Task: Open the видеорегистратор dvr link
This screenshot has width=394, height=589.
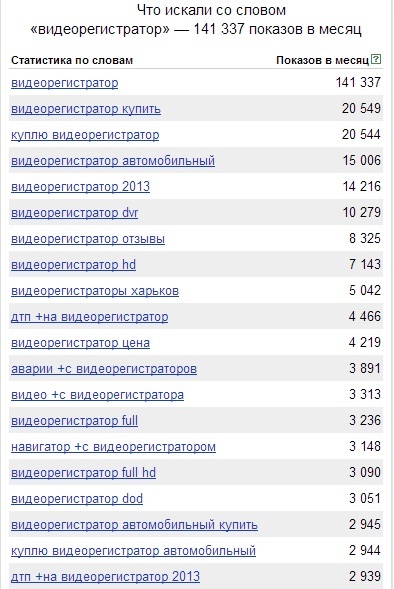Action: click(75, 213)
